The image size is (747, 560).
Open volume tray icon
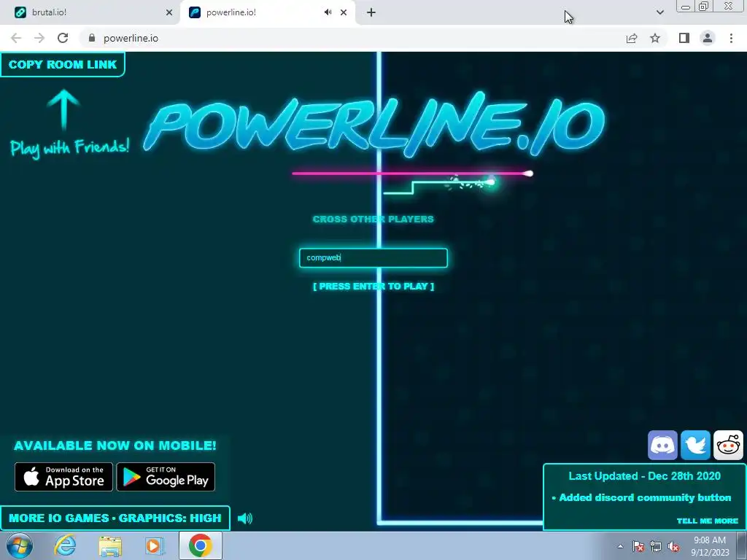pyautogui.click(x=673, y=546)
